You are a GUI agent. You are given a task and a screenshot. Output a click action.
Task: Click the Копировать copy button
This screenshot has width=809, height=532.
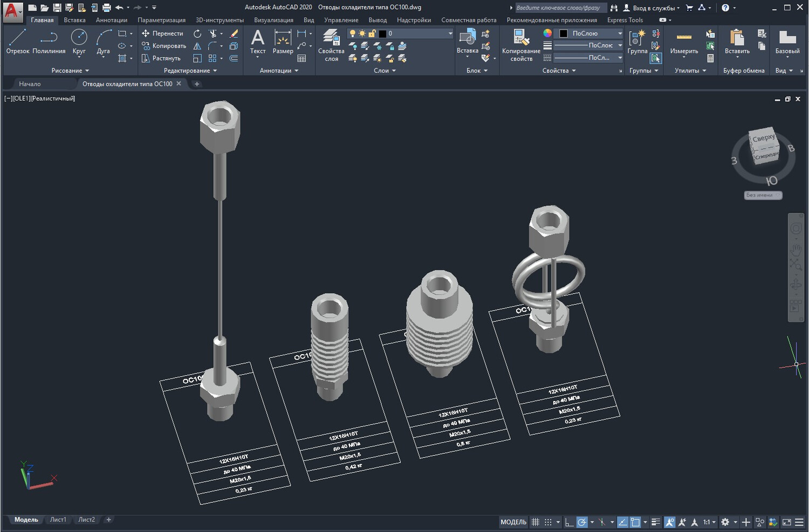pos(164,46)
